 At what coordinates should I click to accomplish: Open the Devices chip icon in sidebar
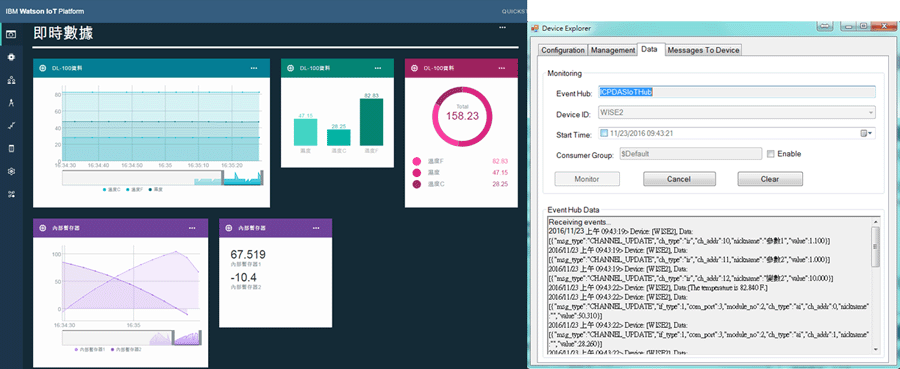(x=11, y=57)
